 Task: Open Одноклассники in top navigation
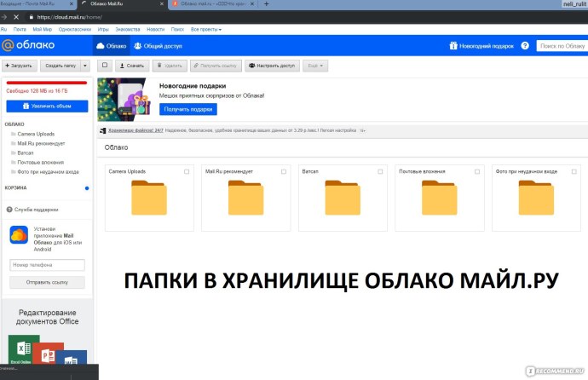75,29
